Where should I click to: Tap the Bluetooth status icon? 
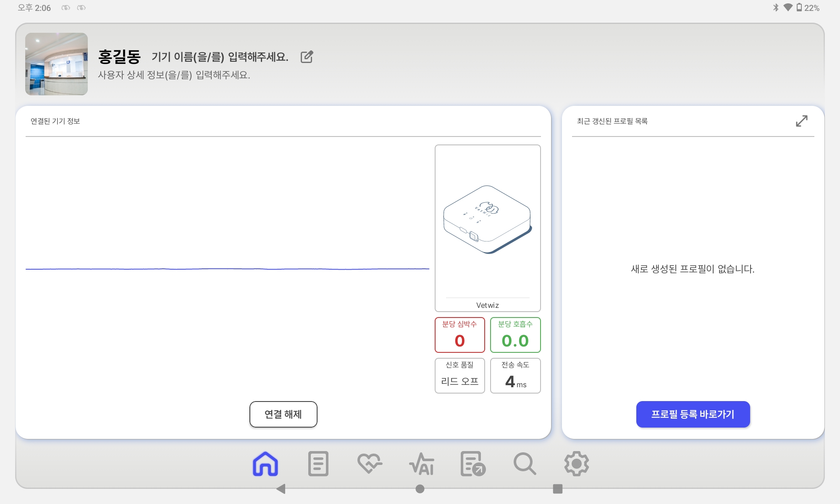[776, 8]
